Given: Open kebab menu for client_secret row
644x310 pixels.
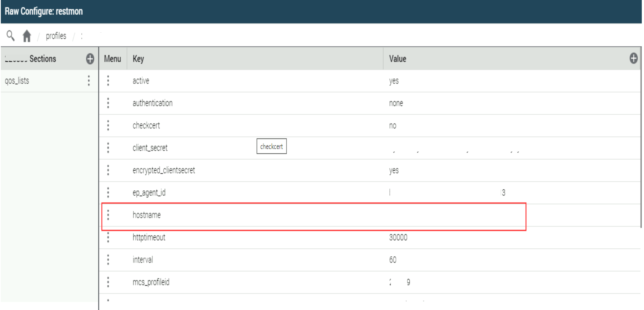Looking at the screenshot, I should tap(108, 148).
